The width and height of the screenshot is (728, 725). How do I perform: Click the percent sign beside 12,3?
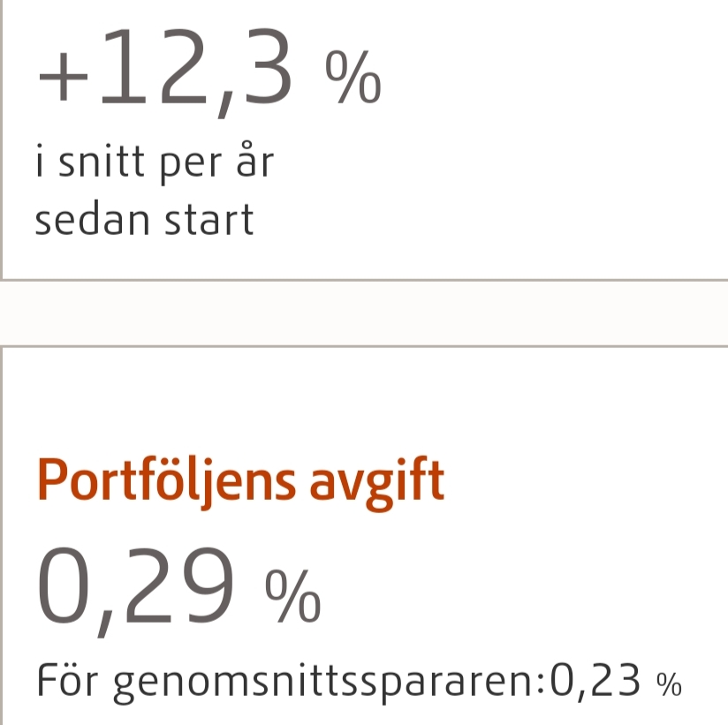click(353, 78)
